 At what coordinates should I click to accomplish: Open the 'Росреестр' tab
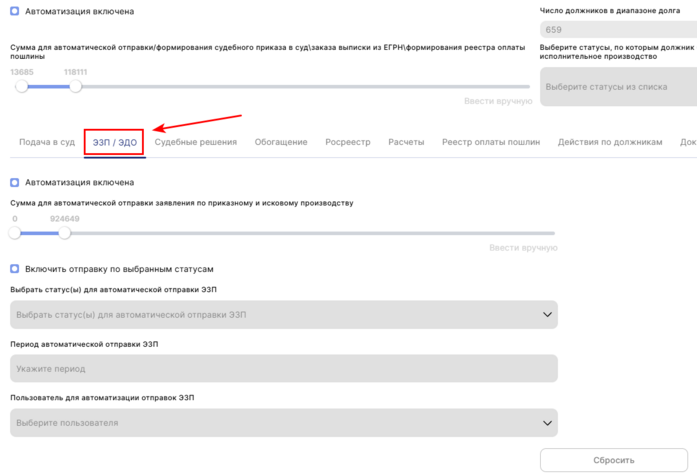[x=348, y=142]
